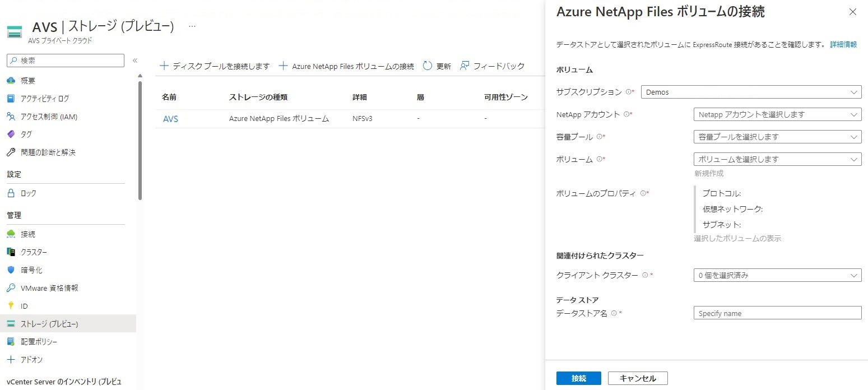Open the クライアント クラスター dropdown
The width and height of the screenshot is (868, 390).
pos(777,275)
